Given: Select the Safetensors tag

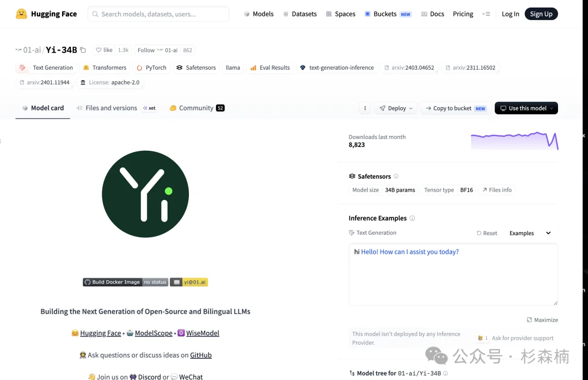Looking at the screenshot, I should pyautogui.click(x=196, y=68).
